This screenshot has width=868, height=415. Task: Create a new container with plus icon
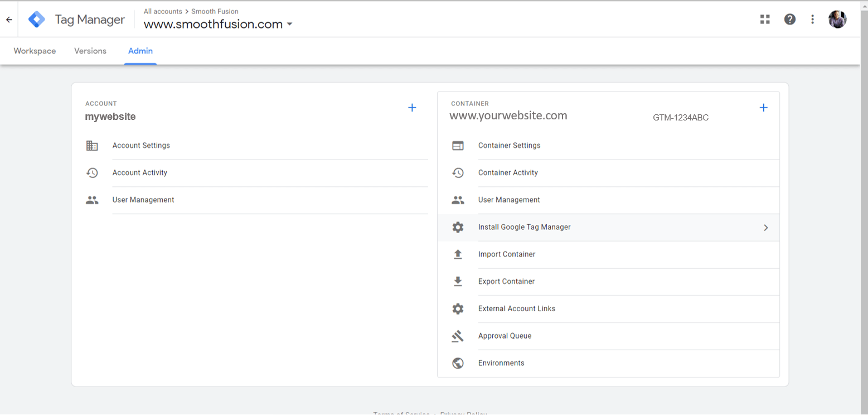(763, 108)
